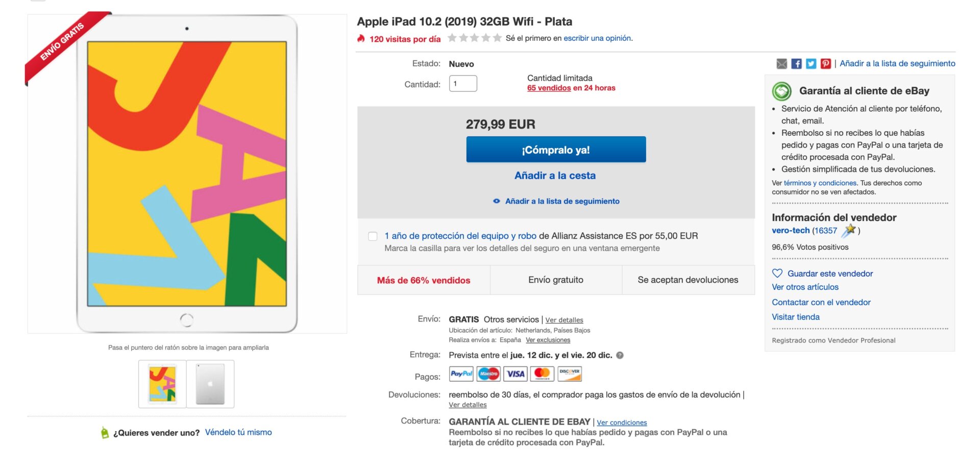Tick the Allianz protection plan checkbox
Image resolution: width=980 pixels, height=465 pixels.
[373, 236]
